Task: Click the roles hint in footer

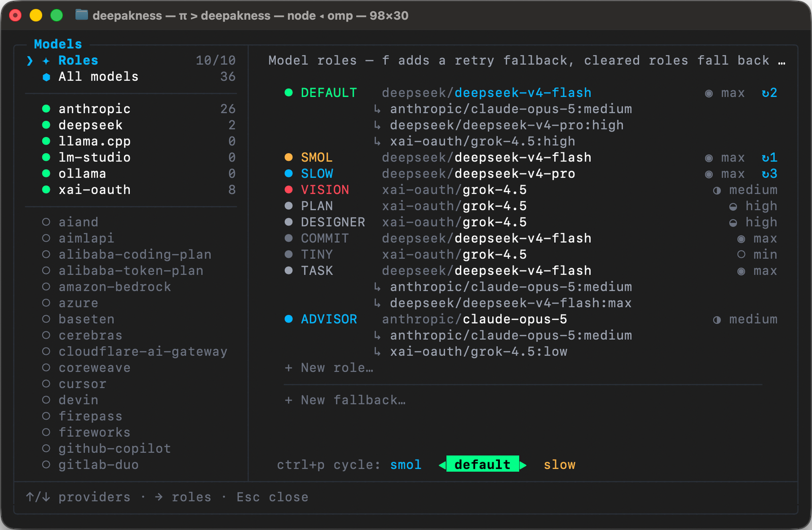Action: coord(183,497)
